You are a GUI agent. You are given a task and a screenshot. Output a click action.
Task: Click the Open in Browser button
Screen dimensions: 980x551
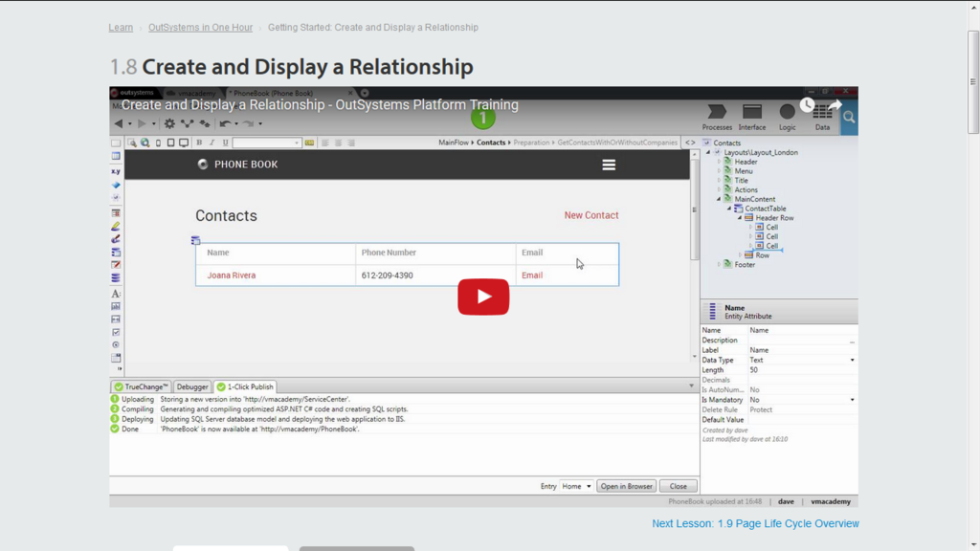click(x=626, y=486)
